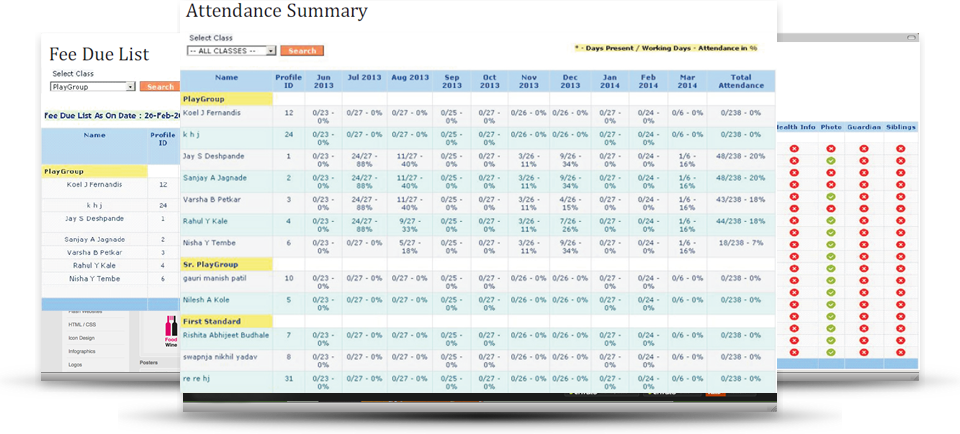Click red X under Health Info, last row
960x434 pixels.
(794, 353)
